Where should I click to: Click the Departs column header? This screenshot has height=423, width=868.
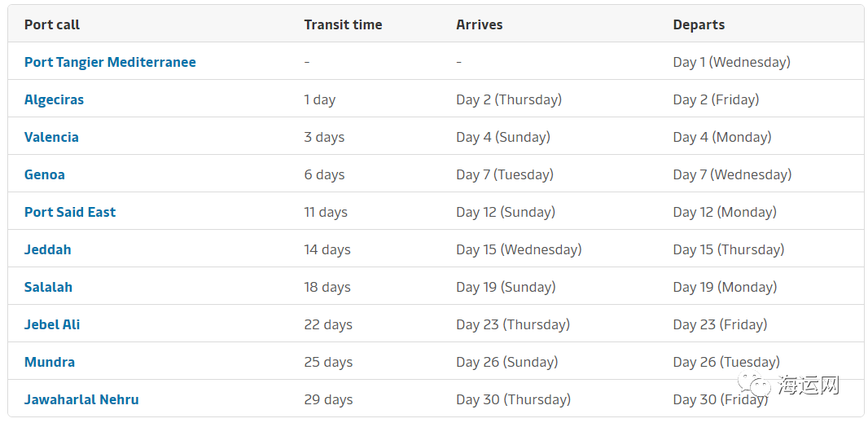699,25
